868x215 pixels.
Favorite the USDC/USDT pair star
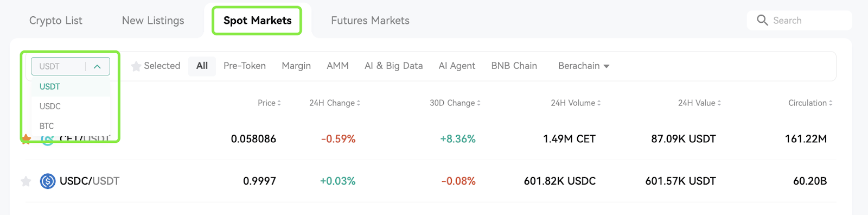pyautogui.click(x=25, y=181)
